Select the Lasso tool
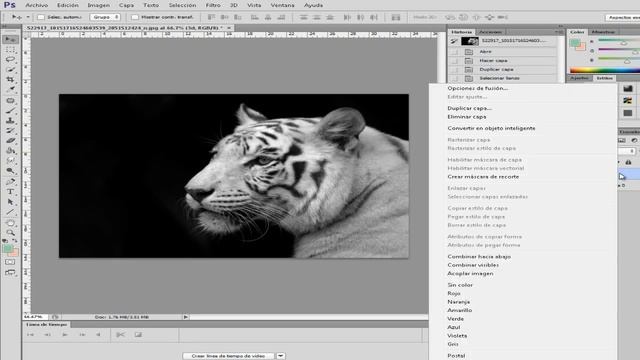Screen dimensions: 640x360 pos(10,60)
